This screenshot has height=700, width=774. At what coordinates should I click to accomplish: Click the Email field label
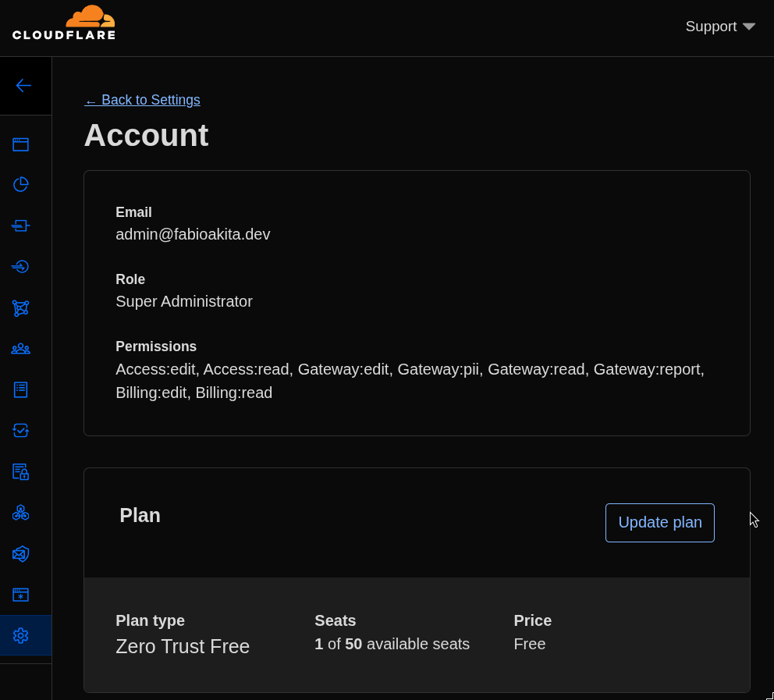point(133,212)
